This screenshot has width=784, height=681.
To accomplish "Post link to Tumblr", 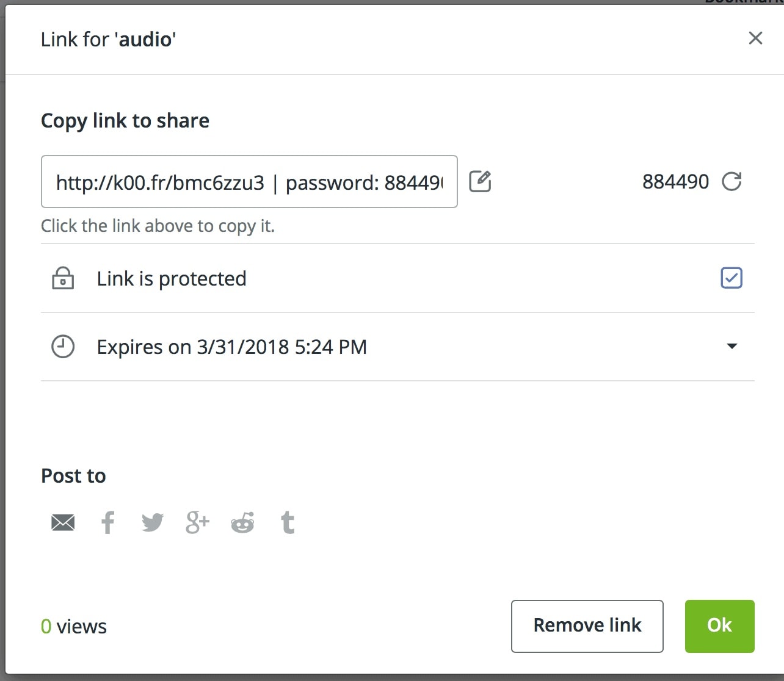I will pos(288,522).
